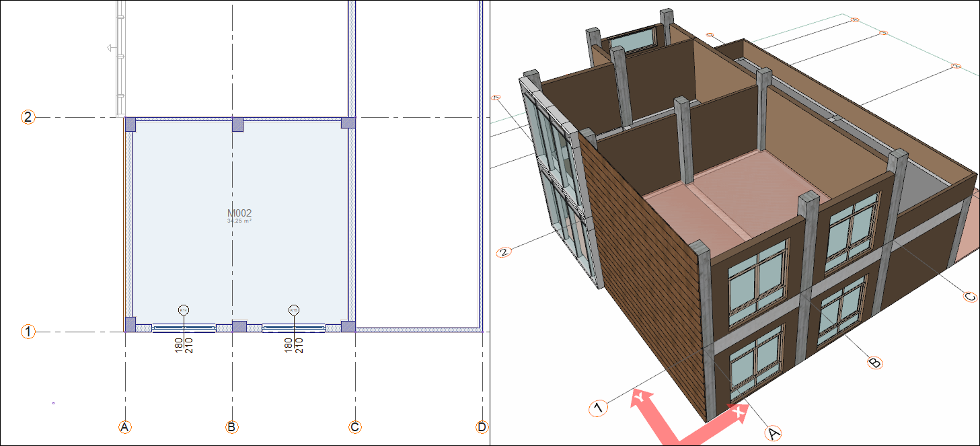980x446 pixels.
Task: Click the column at grid B-2 intersection
Action: pos(237,124)
